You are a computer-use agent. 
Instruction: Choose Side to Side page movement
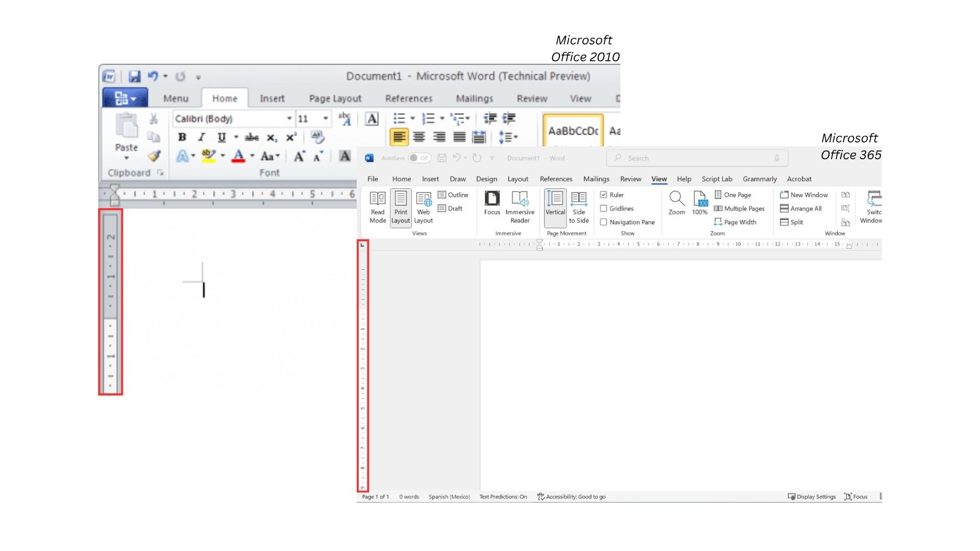click(x=578, y=207)
